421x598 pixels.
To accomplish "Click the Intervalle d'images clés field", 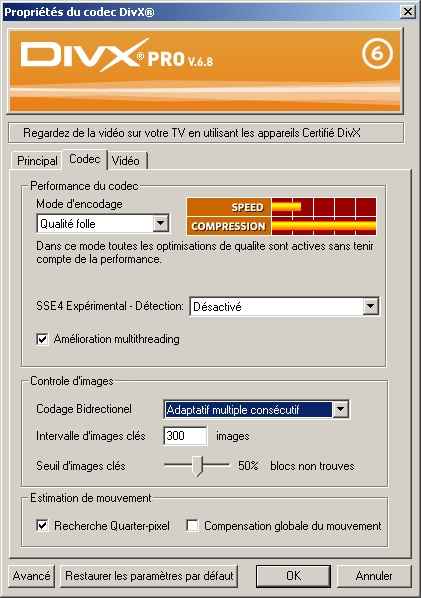I will pos(185,436).
